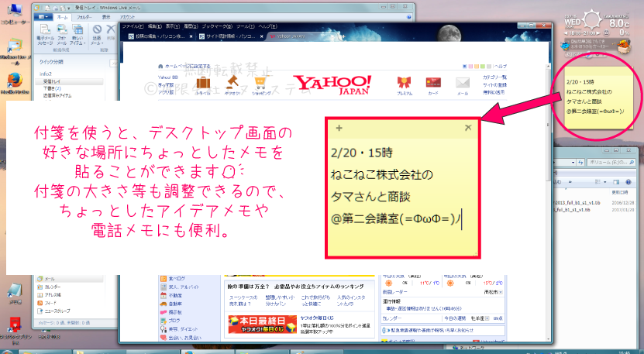
Task: Open the カレンダー shortcut in Live Mail
Action: pyautogui.click(x=49, y=287)
